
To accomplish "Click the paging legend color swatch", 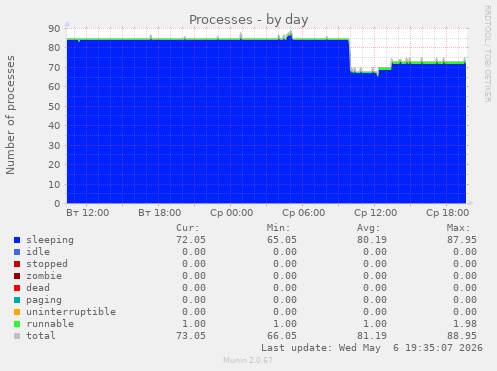I will [17, 300].
